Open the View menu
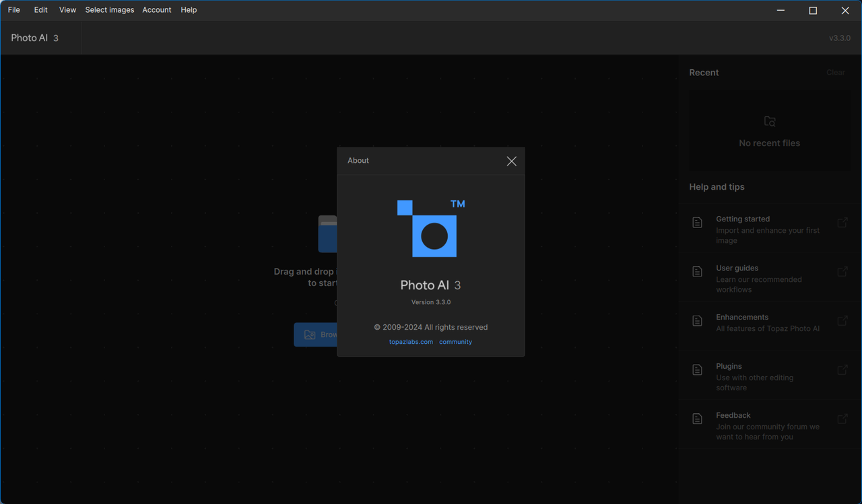The width and height of the screenshot is (862, 504). click(x=67, y=10)
